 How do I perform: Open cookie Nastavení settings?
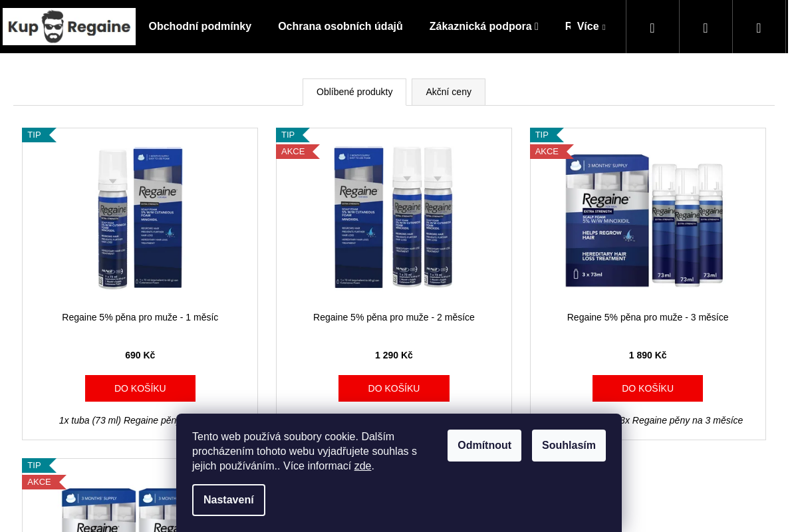229,500
